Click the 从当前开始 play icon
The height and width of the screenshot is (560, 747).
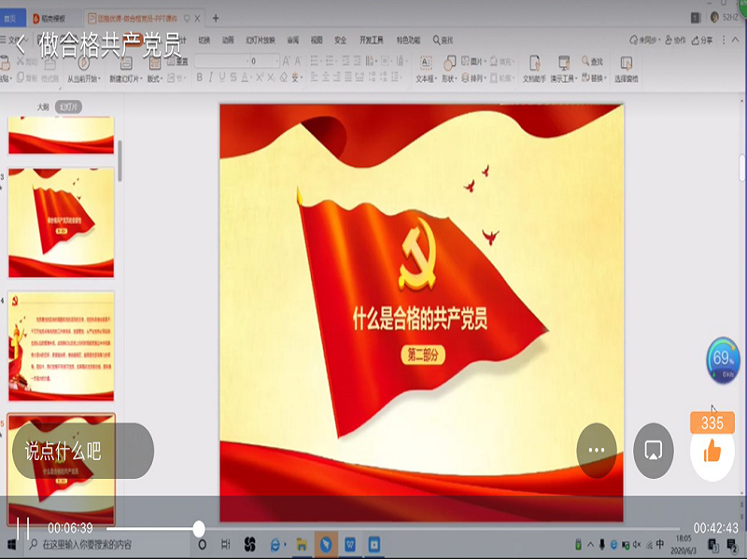point(83,63)
